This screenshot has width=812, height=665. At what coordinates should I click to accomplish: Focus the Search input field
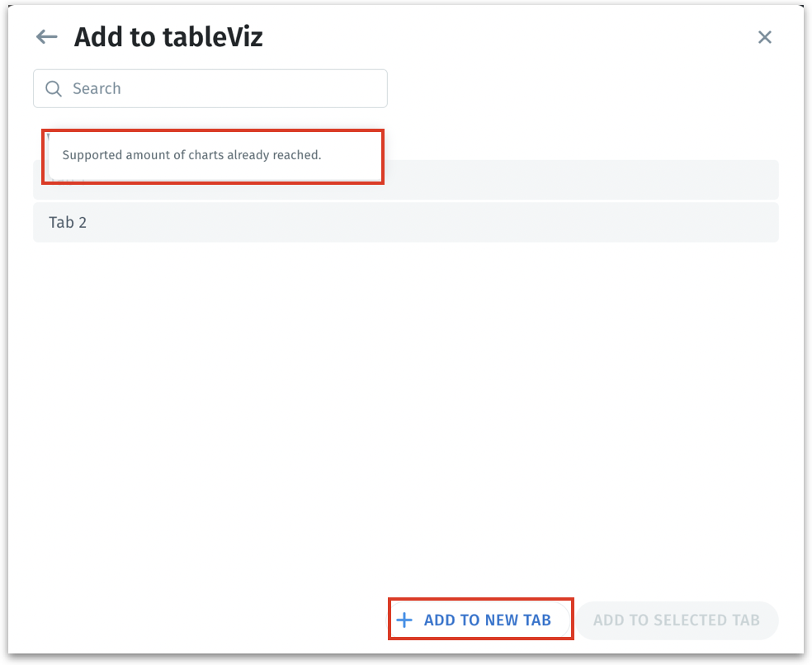pyautogui.click(x=210, y=89)
